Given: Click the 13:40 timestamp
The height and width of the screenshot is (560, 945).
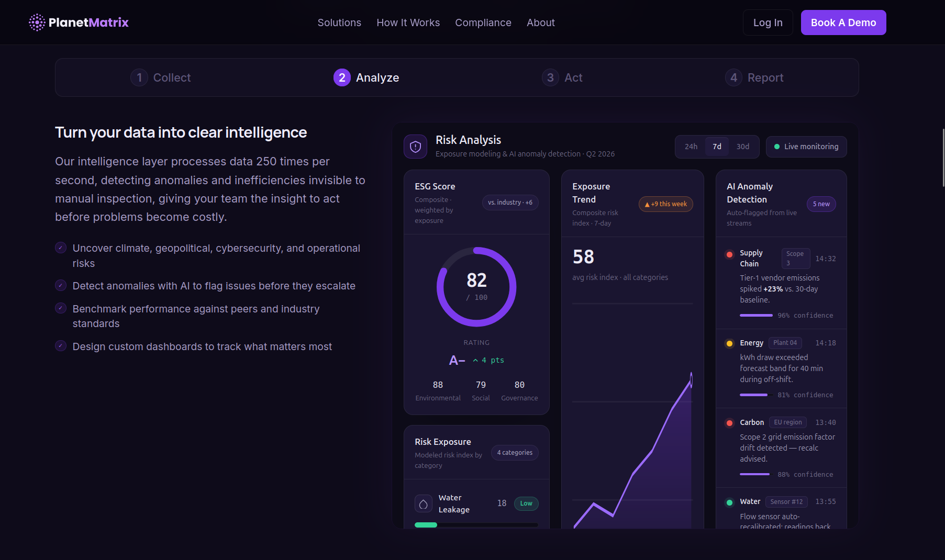Looking at the screenshot, I should (x=826, y=422).
